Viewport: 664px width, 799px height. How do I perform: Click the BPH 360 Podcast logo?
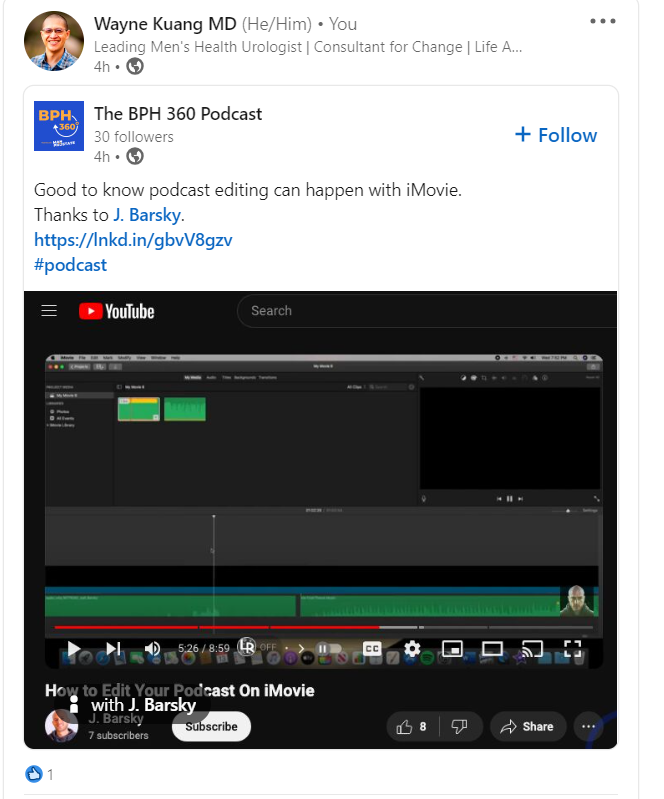59,126
